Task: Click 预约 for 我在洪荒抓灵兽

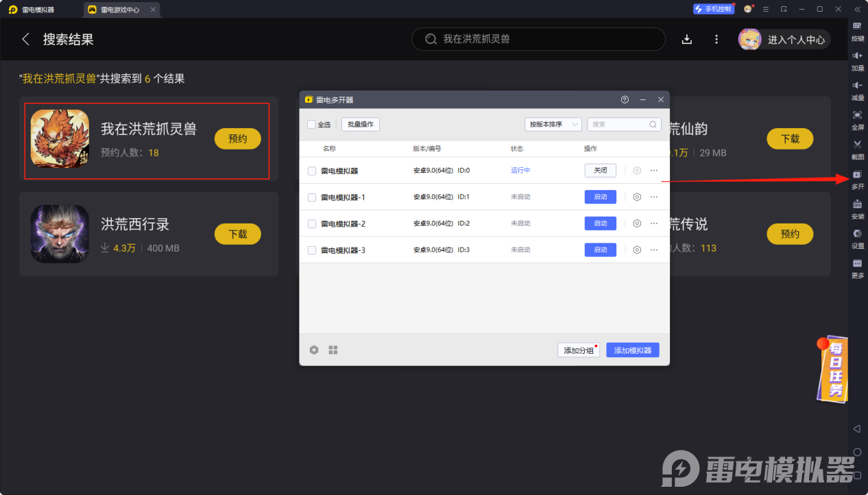Action: coord(238,138)
